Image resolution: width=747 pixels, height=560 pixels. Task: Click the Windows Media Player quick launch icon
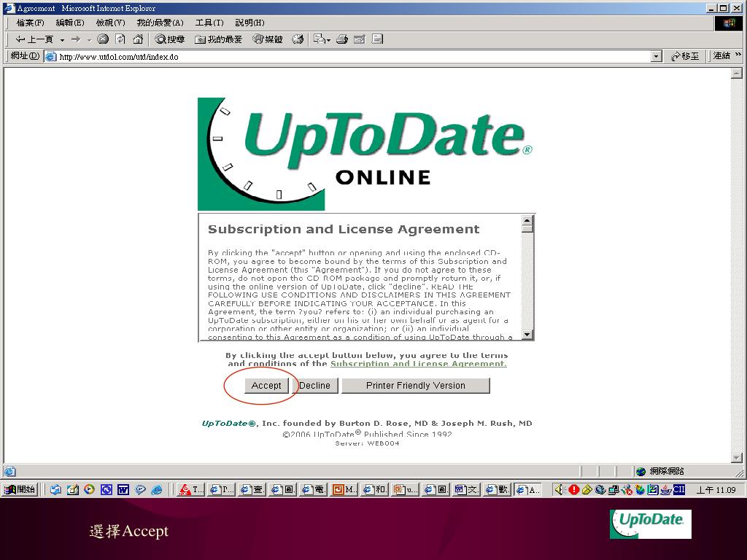[89, 489]
